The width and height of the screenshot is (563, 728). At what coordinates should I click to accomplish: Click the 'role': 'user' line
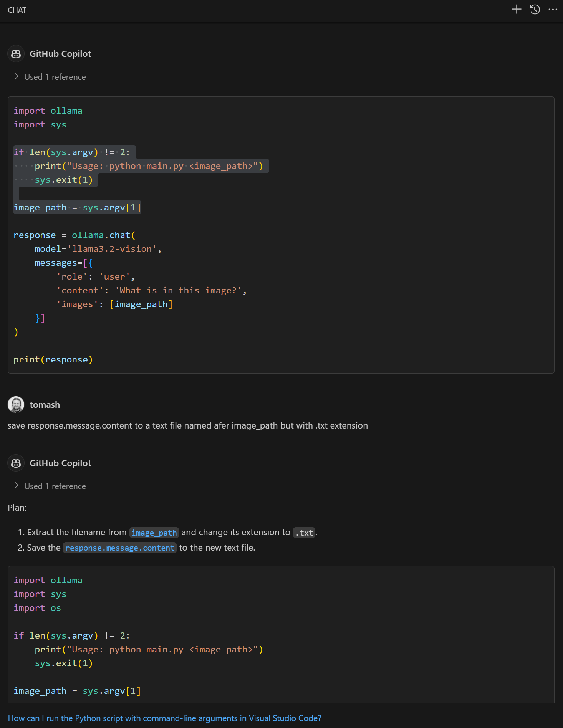pyautogui.click(x=96, y=276)
